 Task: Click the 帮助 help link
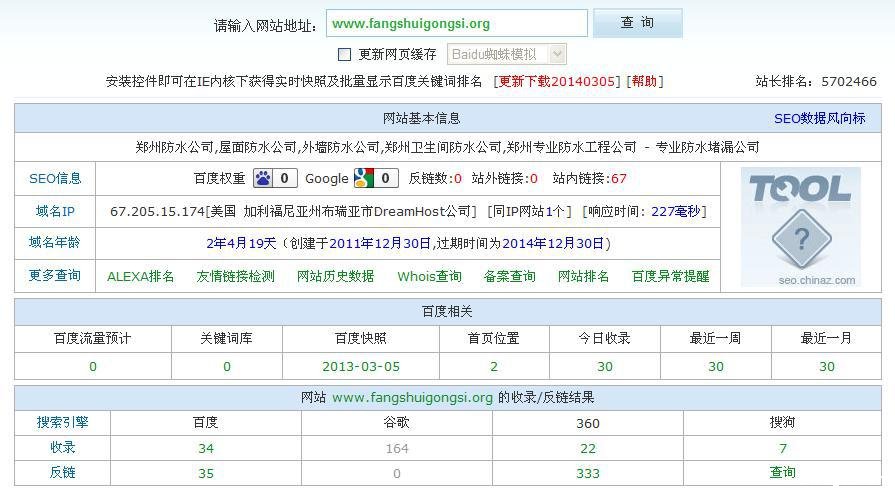(644, 82)
